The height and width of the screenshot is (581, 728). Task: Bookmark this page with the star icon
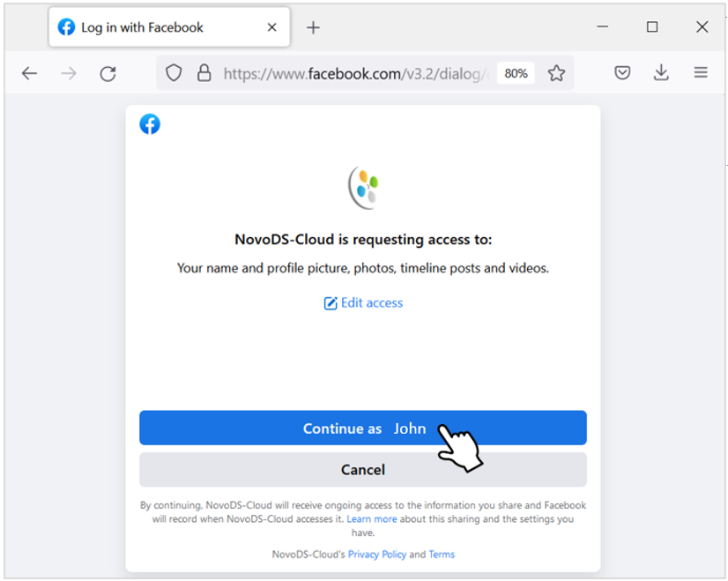tap(556, 73)
